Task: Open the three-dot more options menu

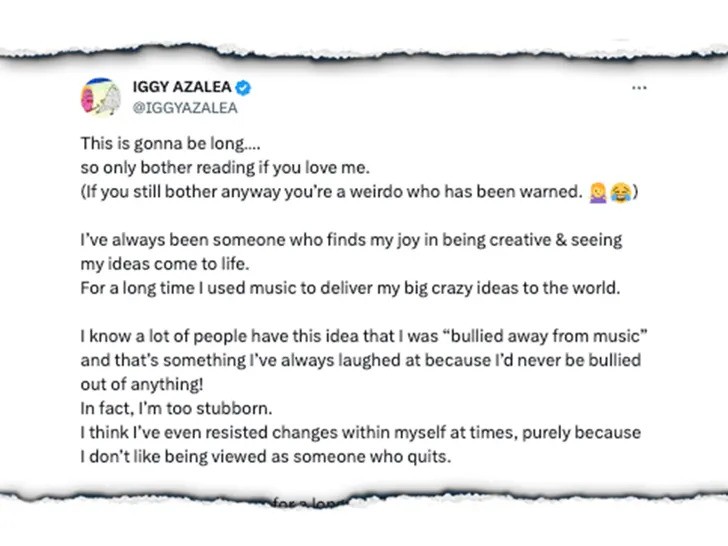Action: click(x=639, y=88)
